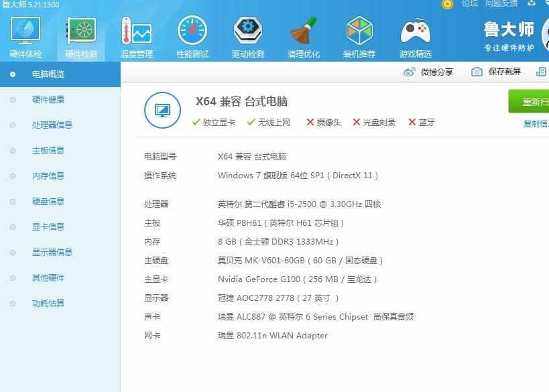Click the 华硕 P8H61 motherboard value

pos(281,223)
